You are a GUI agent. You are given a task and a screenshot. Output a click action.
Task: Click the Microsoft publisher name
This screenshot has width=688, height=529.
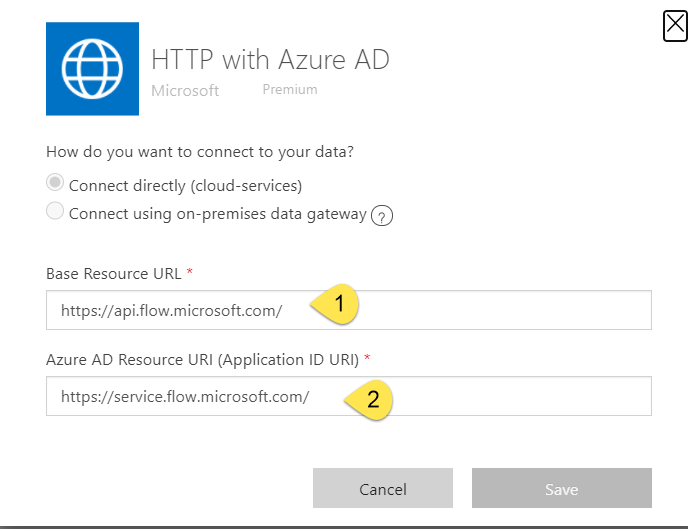185,91
